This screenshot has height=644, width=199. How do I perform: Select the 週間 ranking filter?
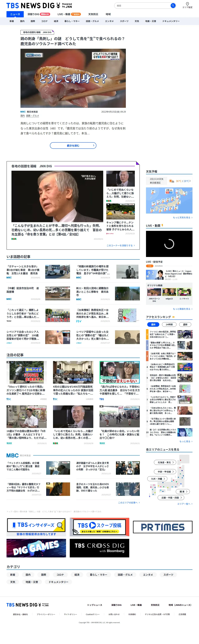point(185,325)
